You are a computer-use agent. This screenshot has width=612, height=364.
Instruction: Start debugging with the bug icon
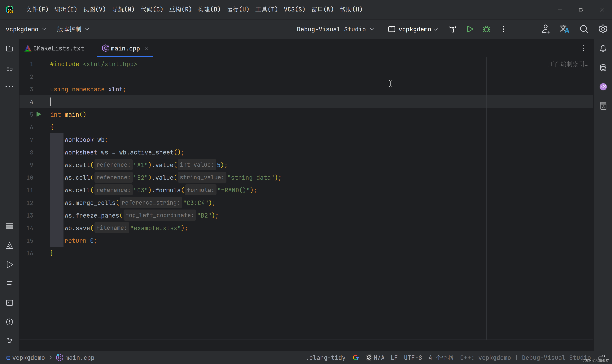click(x=486, y=29)
